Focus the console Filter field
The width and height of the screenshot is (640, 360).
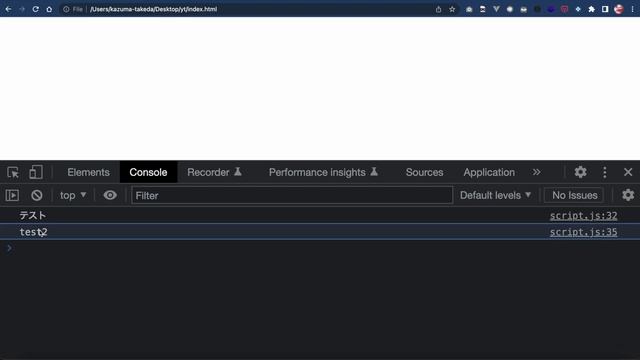point(292,196)
